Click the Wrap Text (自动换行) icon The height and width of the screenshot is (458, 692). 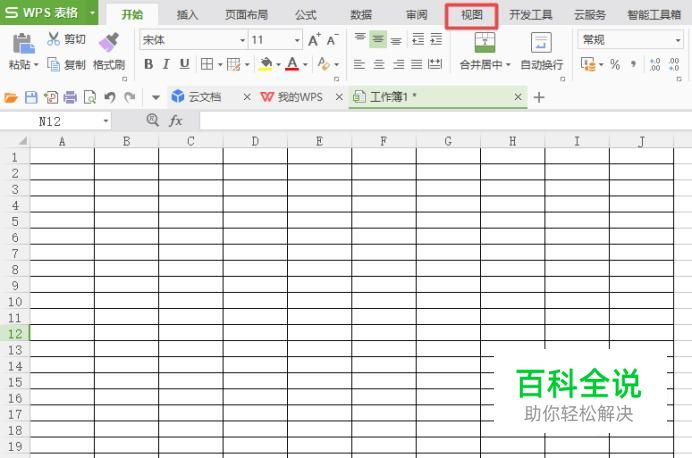coord(541,43)
